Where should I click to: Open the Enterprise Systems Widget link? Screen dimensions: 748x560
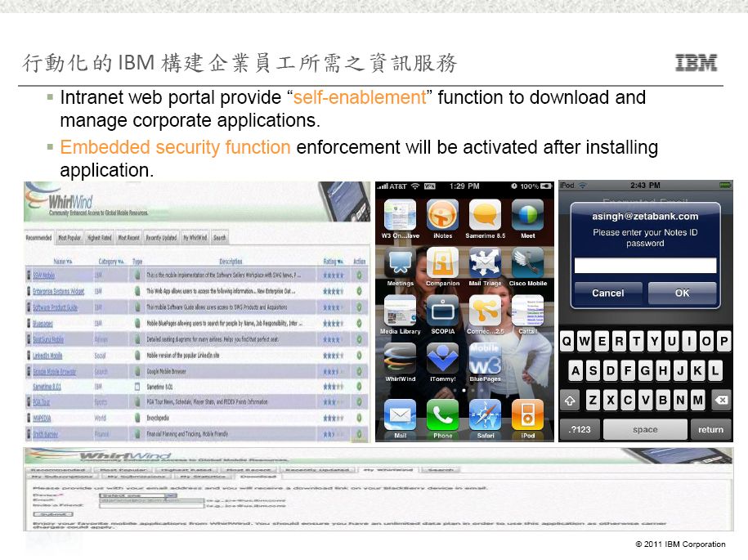[58, 291]
